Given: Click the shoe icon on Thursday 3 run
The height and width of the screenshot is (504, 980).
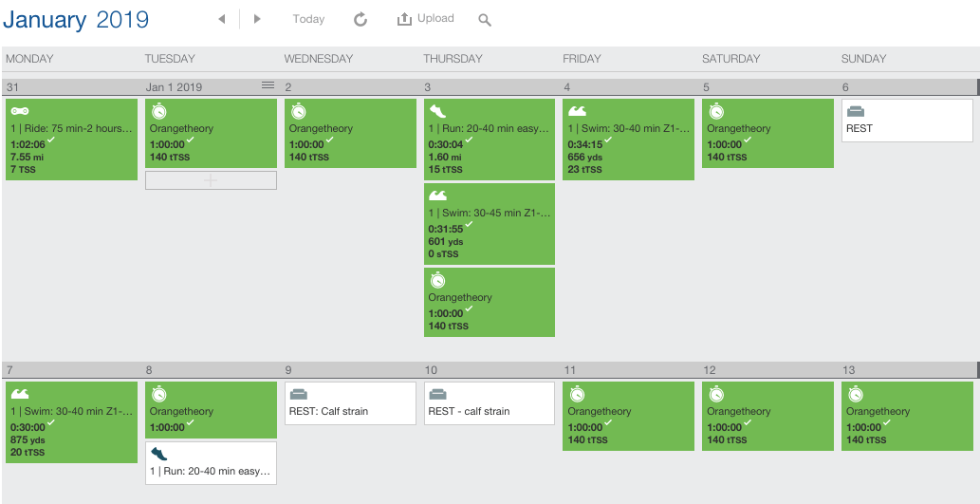Looking at the screenshot, I should tap(437, 111).
